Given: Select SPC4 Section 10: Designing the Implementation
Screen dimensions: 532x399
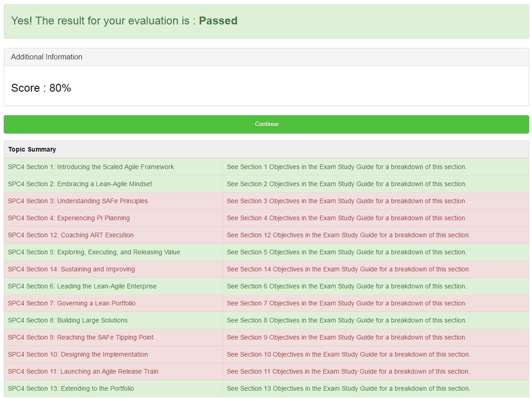Looking at the screenshot, I should 78,354.
